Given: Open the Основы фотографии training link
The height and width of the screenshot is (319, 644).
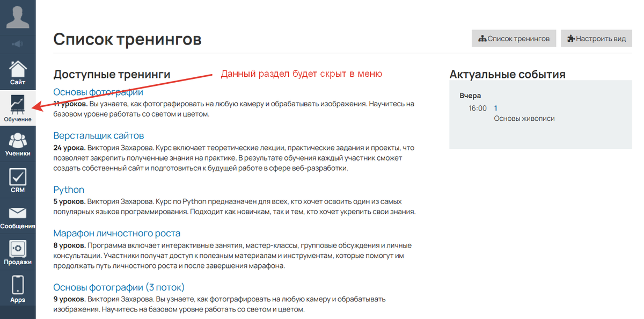Looking at the screenshot, I should [98, 92].
